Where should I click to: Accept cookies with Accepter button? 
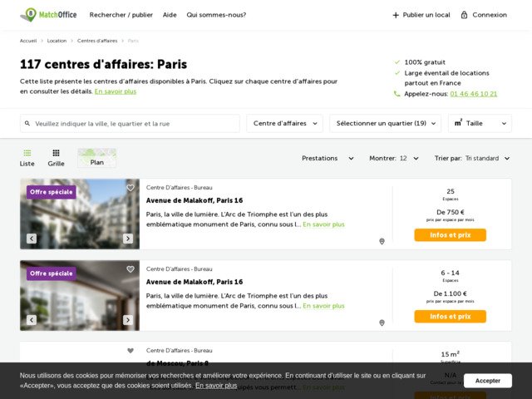(487, 381)
